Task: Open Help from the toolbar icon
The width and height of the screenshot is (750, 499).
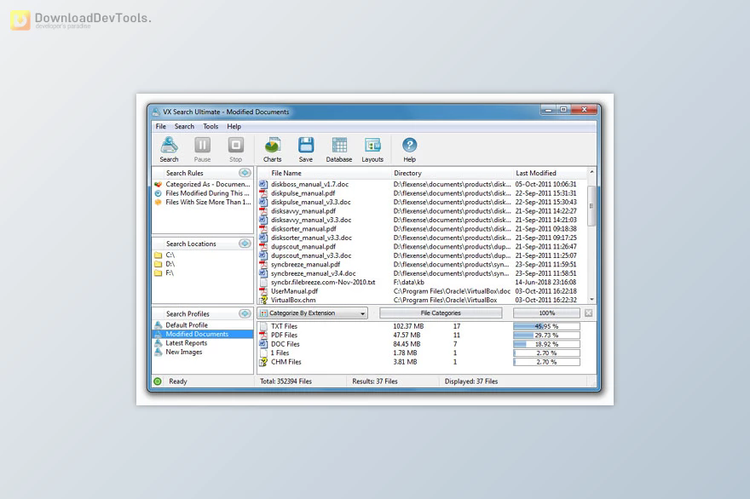Action: (x=409, y=149)
